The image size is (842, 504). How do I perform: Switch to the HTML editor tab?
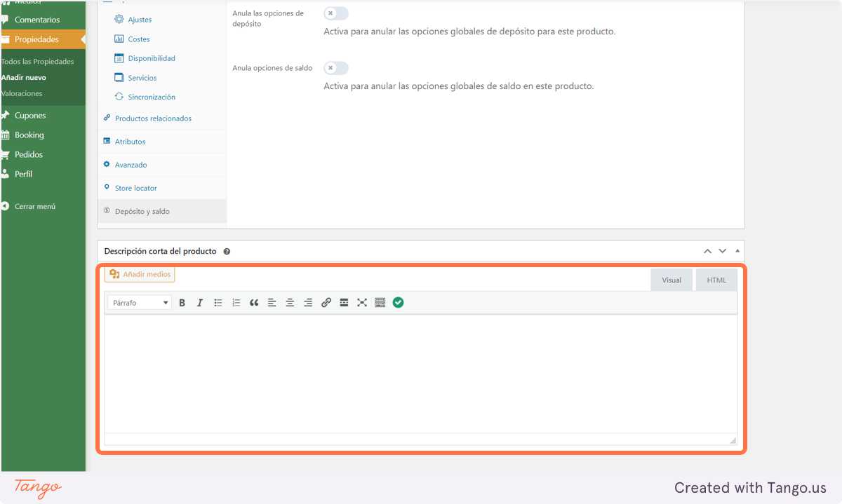click(x=716, y=280)
